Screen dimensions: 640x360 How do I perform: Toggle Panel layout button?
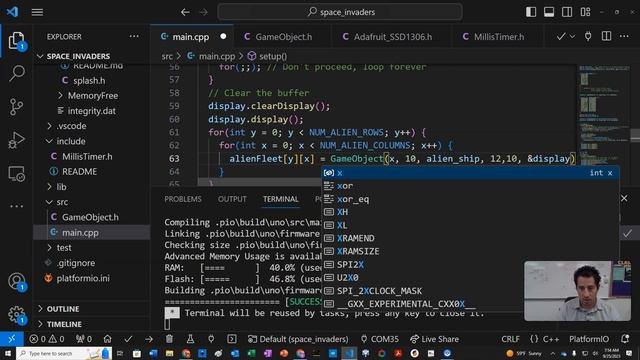(549, 12)
